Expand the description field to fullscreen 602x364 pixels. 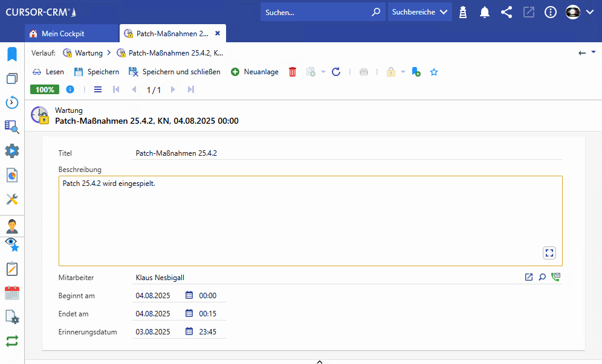click(549, 253)
